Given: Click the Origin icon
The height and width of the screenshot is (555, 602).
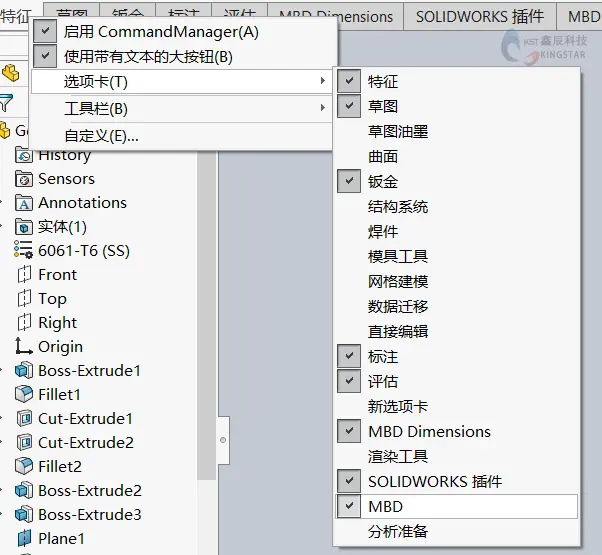Looking at the screenshot, I should coord(23,346).
